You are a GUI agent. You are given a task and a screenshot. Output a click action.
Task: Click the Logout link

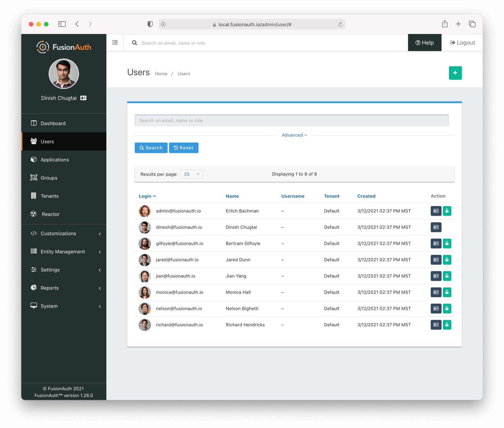462,43
